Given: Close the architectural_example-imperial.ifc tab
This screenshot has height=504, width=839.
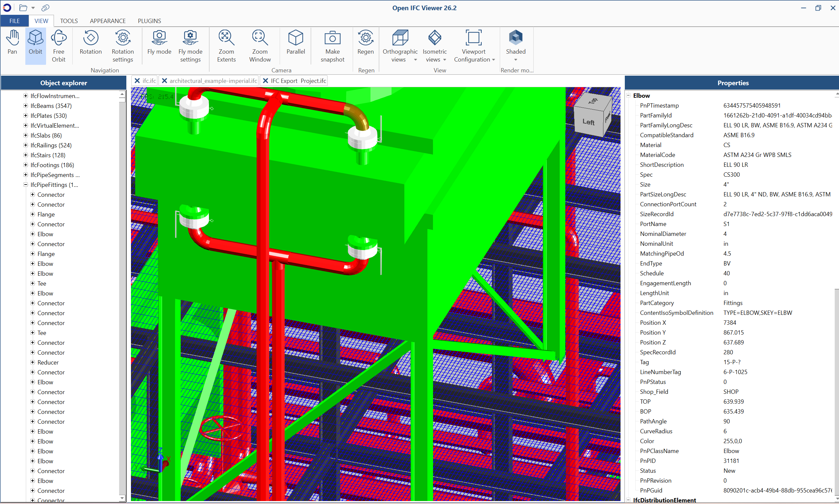Looking at the screenshot, I should [x=165, y=81].
